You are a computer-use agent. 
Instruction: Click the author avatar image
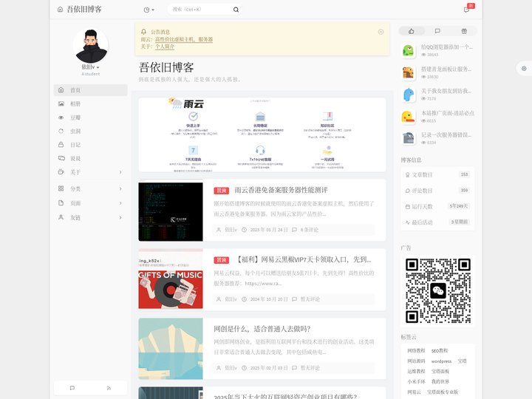(x=91, y=46)
